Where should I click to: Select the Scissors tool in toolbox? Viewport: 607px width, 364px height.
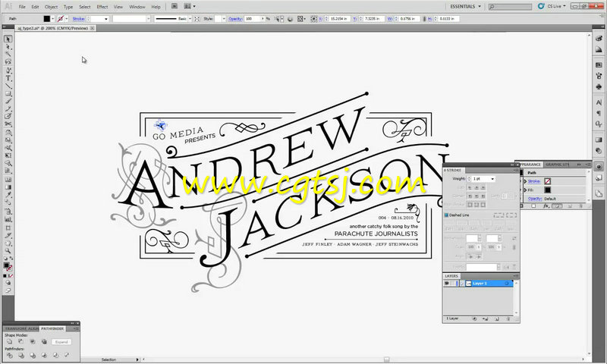(x=8, y=124)
